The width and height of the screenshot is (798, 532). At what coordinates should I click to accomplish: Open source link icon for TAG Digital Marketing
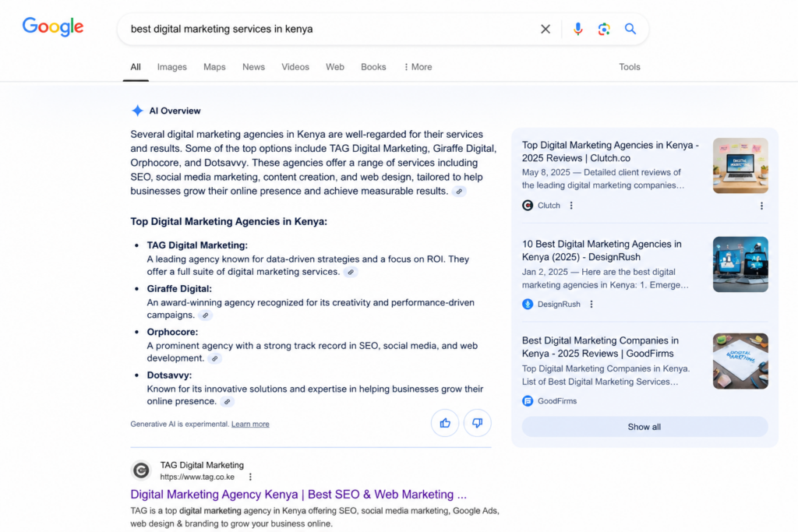(351, 272)
